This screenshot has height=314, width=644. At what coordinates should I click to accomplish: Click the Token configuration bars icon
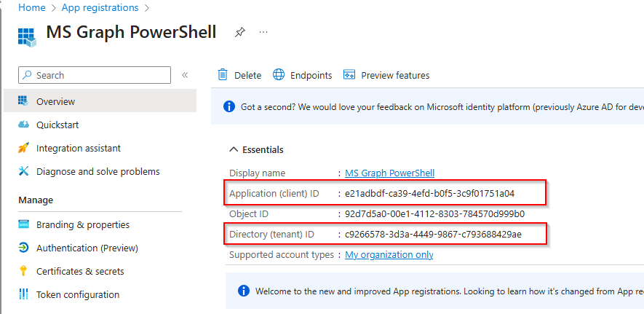click(x=24, y=294)
